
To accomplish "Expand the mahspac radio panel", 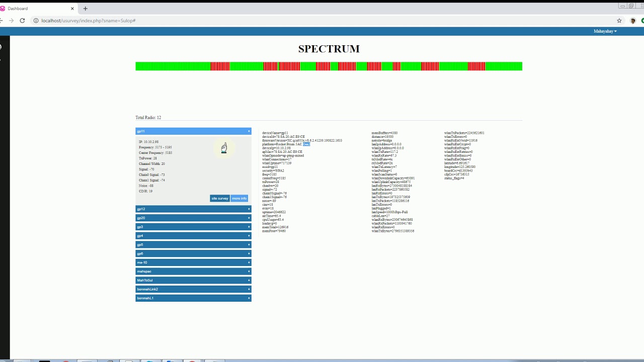I will (x=193, y=271).
